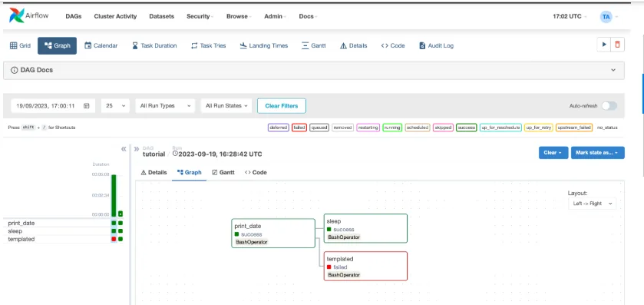Toggle the Auto-refresh switch

tap(609, 106)
